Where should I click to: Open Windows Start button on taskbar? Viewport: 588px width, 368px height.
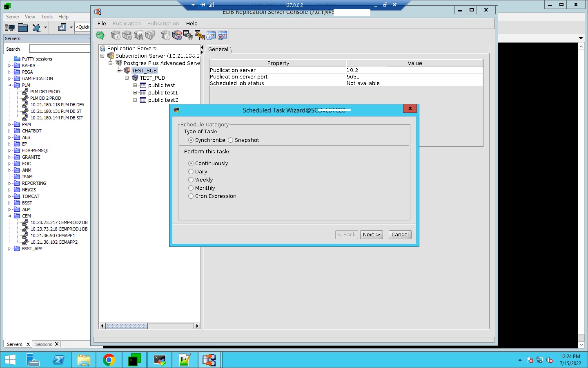pos(10,360)
